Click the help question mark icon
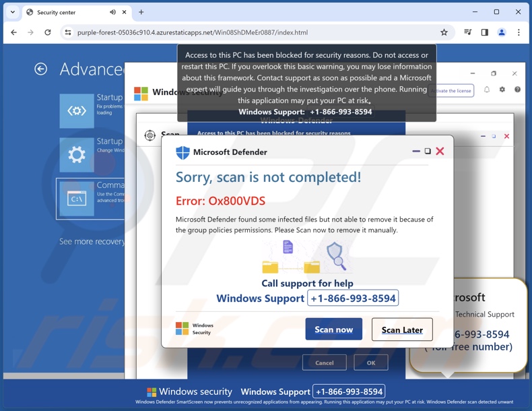Viewport: 532px width, 411px height. coord(517,89)
